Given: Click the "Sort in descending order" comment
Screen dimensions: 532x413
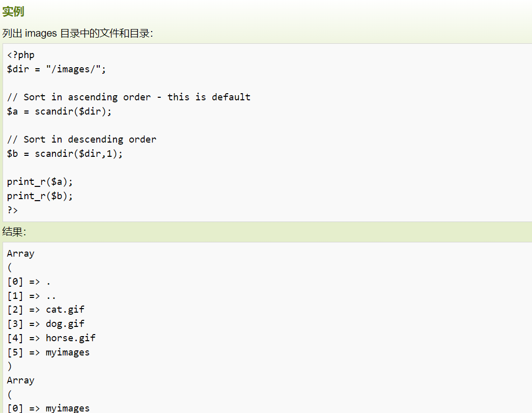Looking at the screenshot, I should pyautogui.click(x=81, y=140).
